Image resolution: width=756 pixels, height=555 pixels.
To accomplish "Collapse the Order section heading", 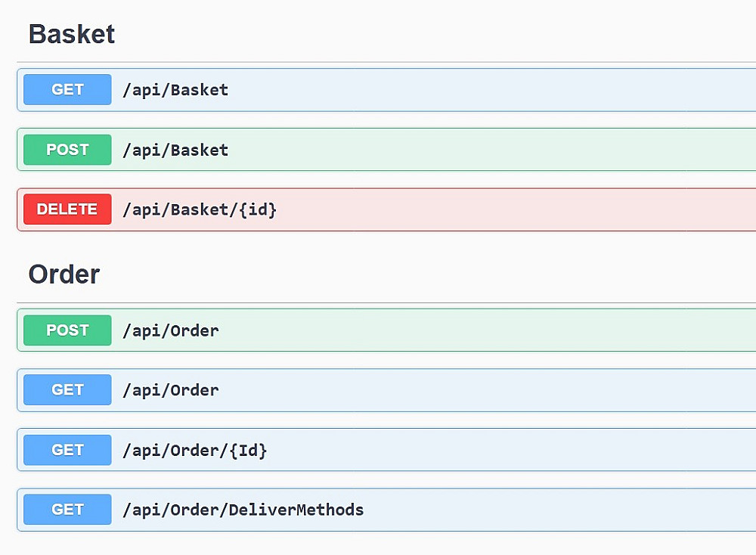I will [x=64, y=274].
